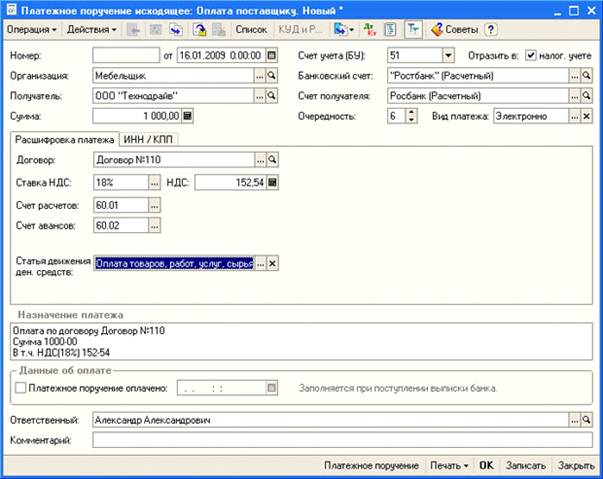The image size is (603, 479).
Task: Click the OK button
Action: click(x=486, y=466)
